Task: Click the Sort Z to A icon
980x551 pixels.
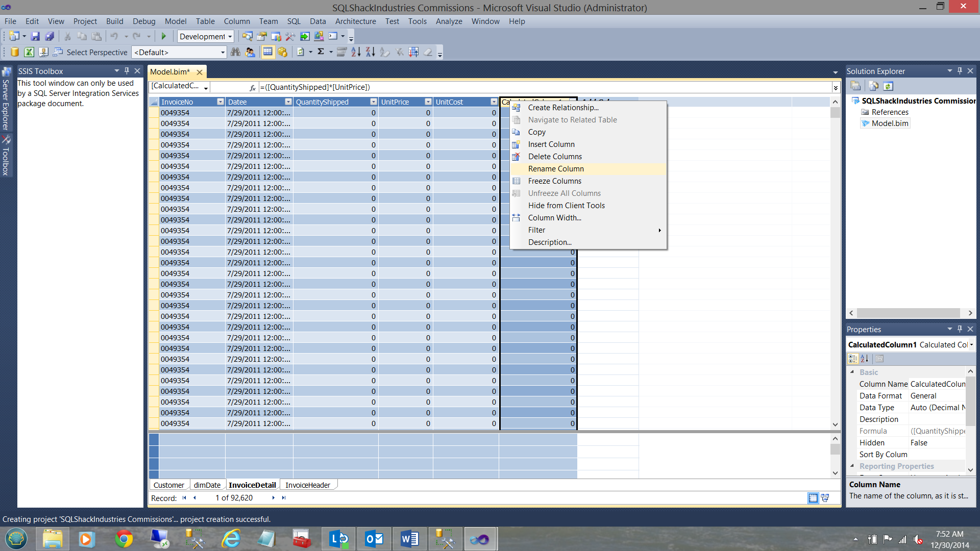Action: coord(370,52)
